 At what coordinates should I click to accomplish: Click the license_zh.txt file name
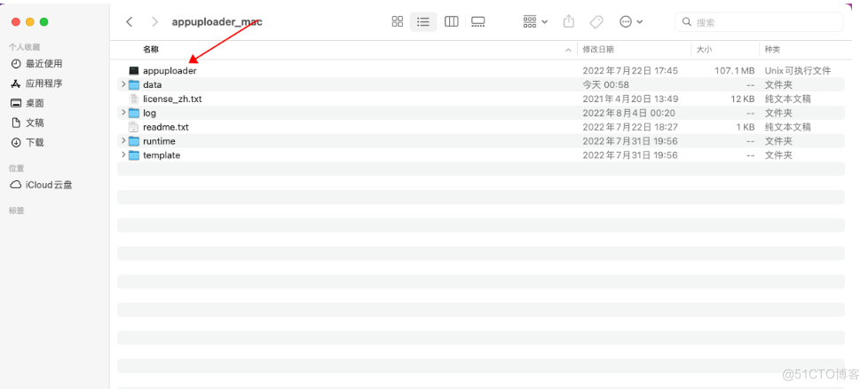pyautogui.click(x=172, y=99)
